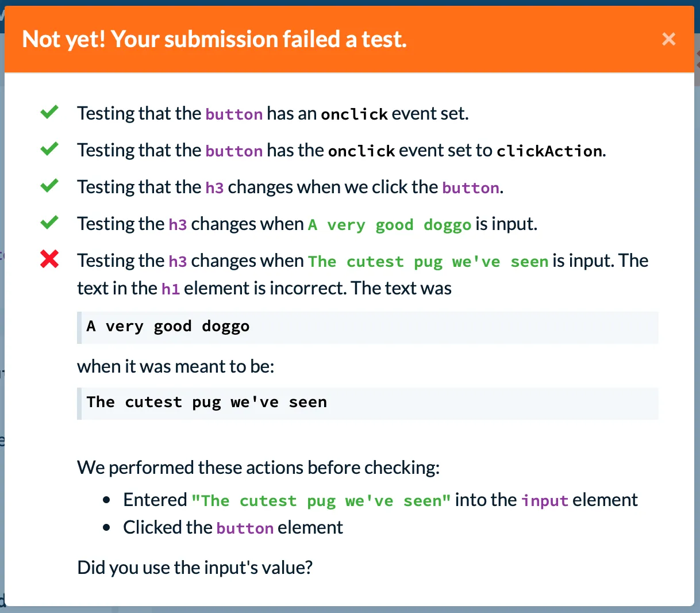Click the 'Clicked the button element' list item

click(x=233, y=527)
